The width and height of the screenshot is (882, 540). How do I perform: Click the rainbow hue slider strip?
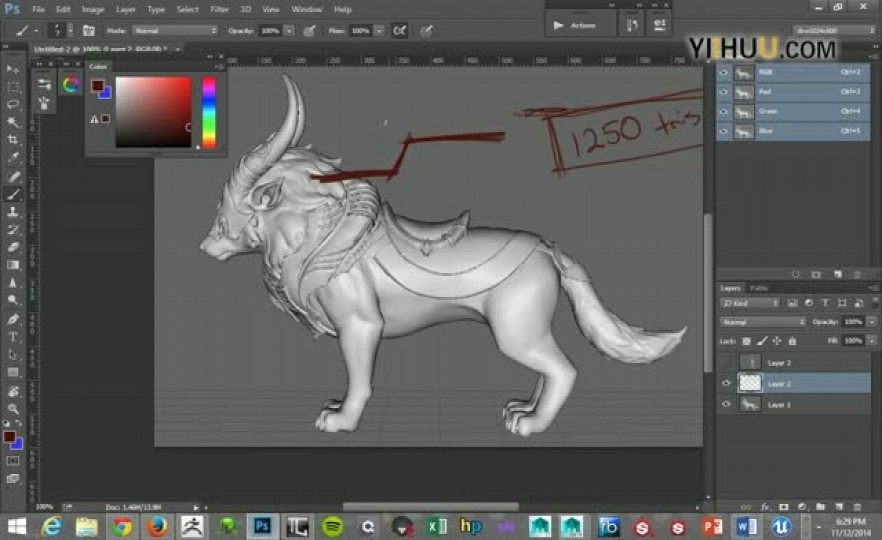[209, 112]
